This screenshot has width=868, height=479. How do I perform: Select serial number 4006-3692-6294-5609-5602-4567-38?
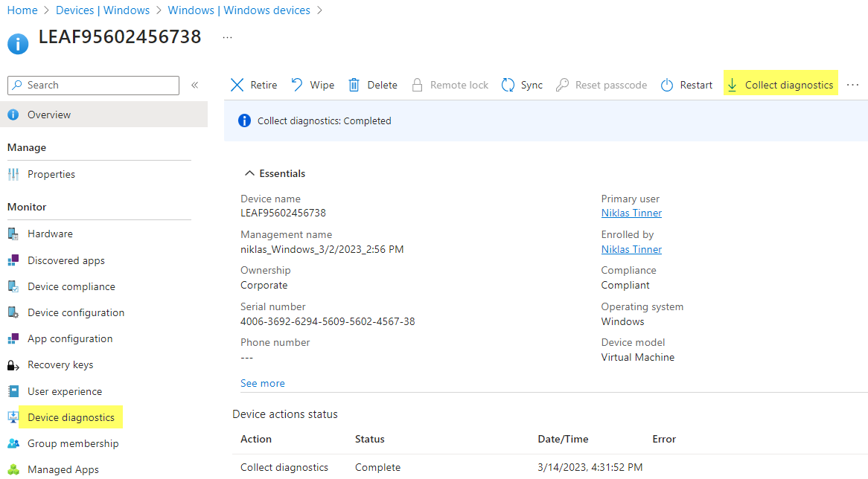click(x=328, y=321)
